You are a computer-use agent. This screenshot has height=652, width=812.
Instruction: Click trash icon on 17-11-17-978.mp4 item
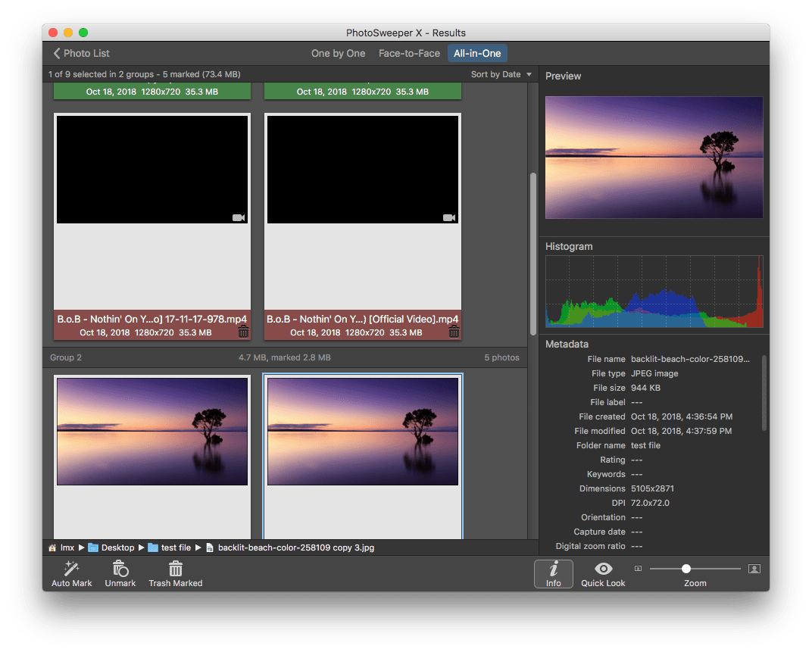pos(243,332)
